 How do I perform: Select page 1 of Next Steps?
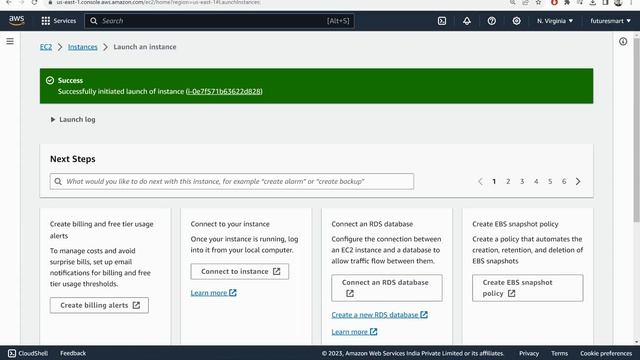494,181
